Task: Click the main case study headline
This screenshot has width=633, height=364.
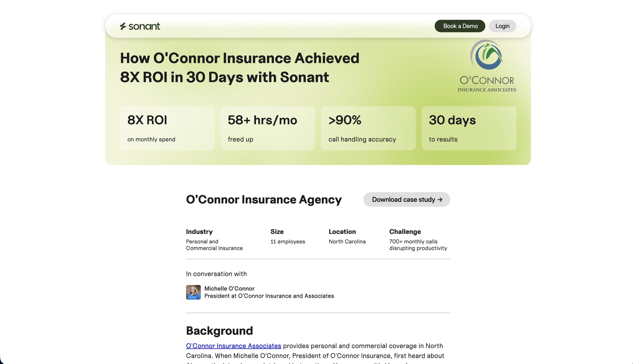Action: (239, 67)
